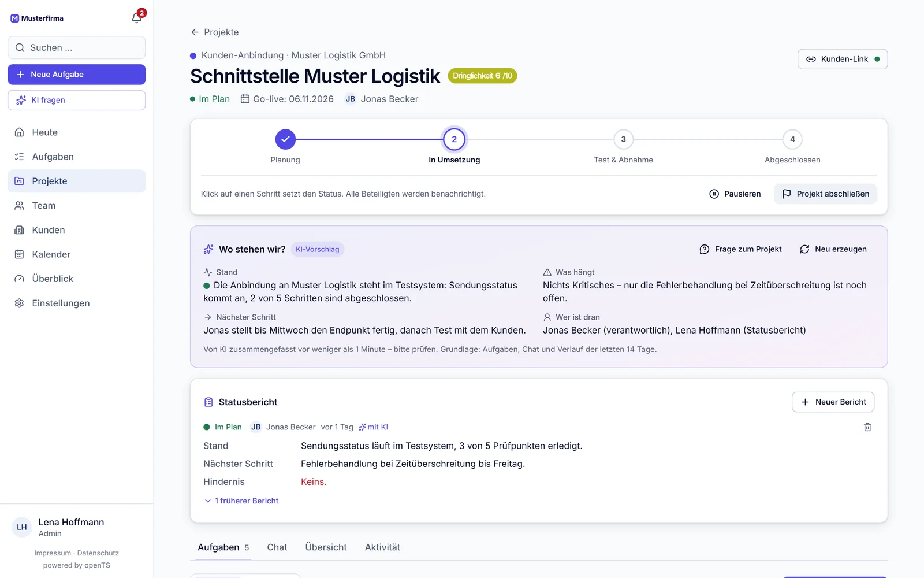This screenshot has width=924, height=578.
Task: Open Aufgaben in the sidebar
Action: pyautogui.click(x=76, y=157)
